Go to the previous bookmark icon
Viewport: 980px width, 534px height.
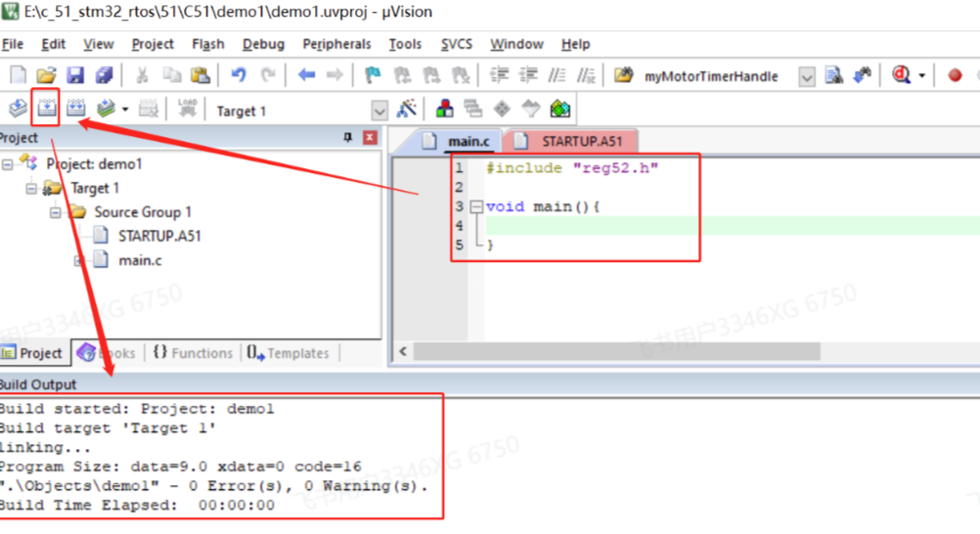(x=403, y=75)
